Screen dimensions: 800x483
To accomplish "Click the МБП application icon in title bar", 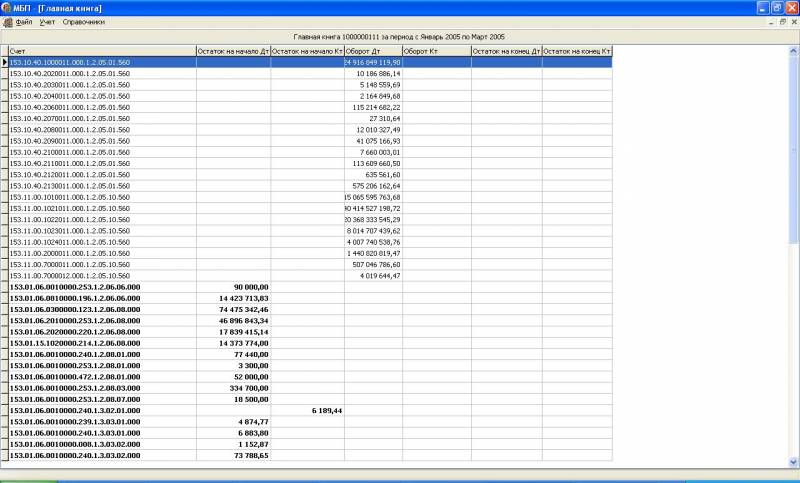I will pos(6,8).
